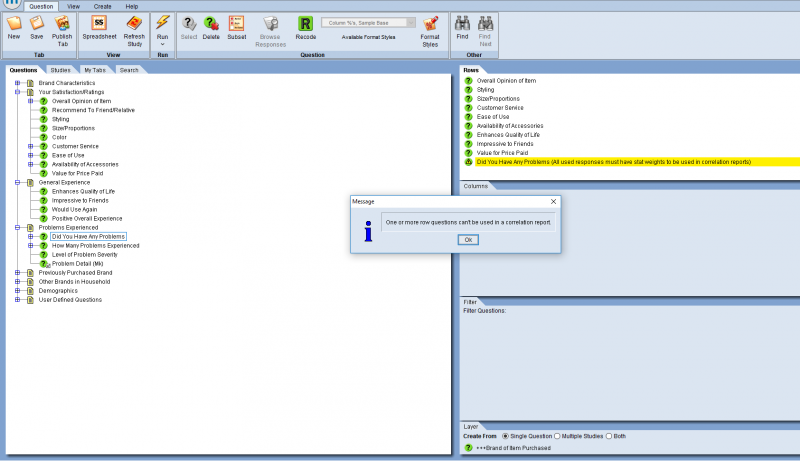Open the View ribbon tab

coord(73,7)
